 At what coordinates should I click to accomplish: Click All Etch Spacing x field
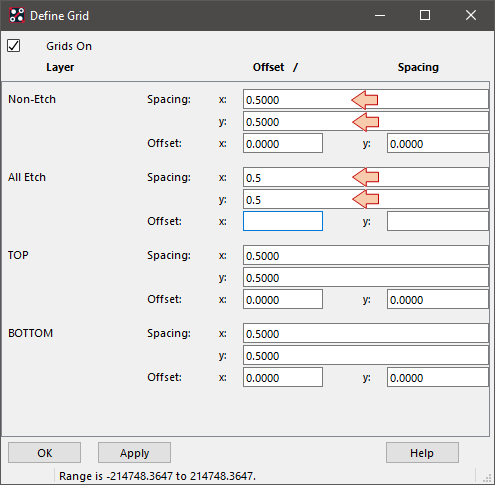pyautogui.click(x=366, y=177)
